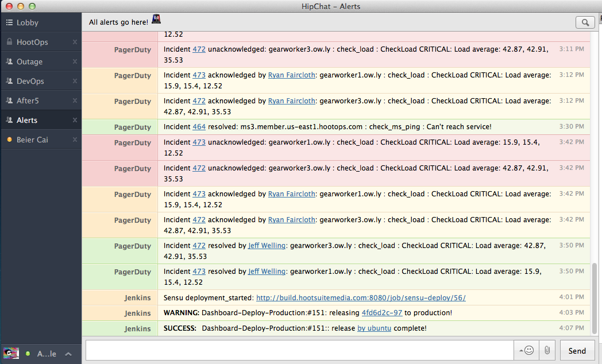Open Ryan Faircloth link in 3:12 PM Incident 472

point(291,101)
